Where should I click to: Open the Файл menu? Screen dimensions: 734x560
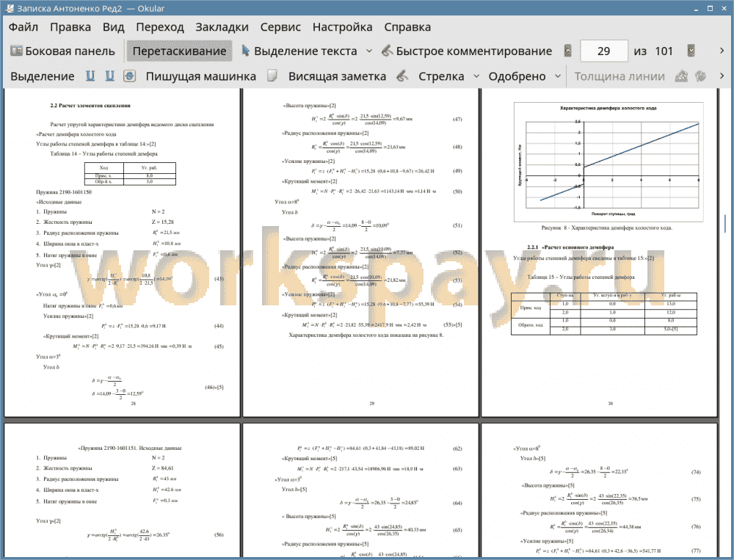coord(23,27)
